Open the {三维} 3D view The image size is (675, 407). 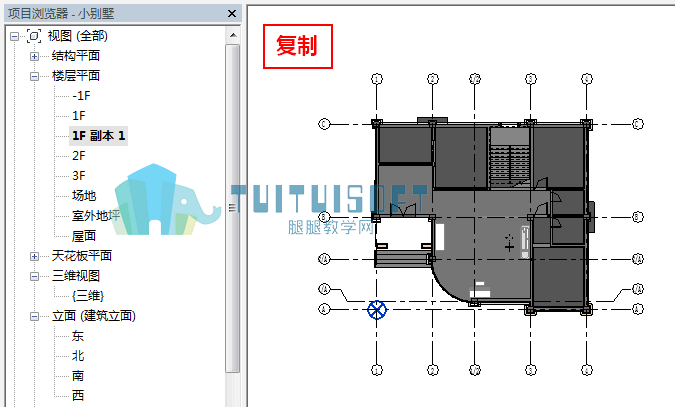88,296
